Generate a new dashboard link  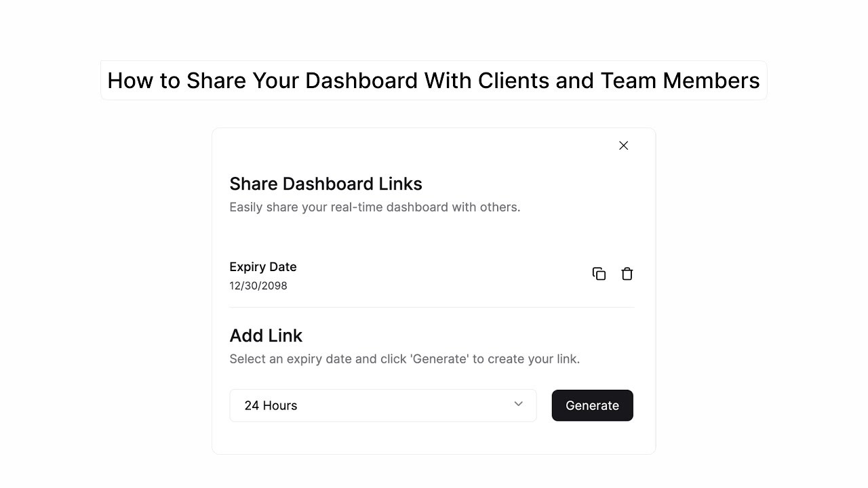pyautogui.click(x=593, y=405)
